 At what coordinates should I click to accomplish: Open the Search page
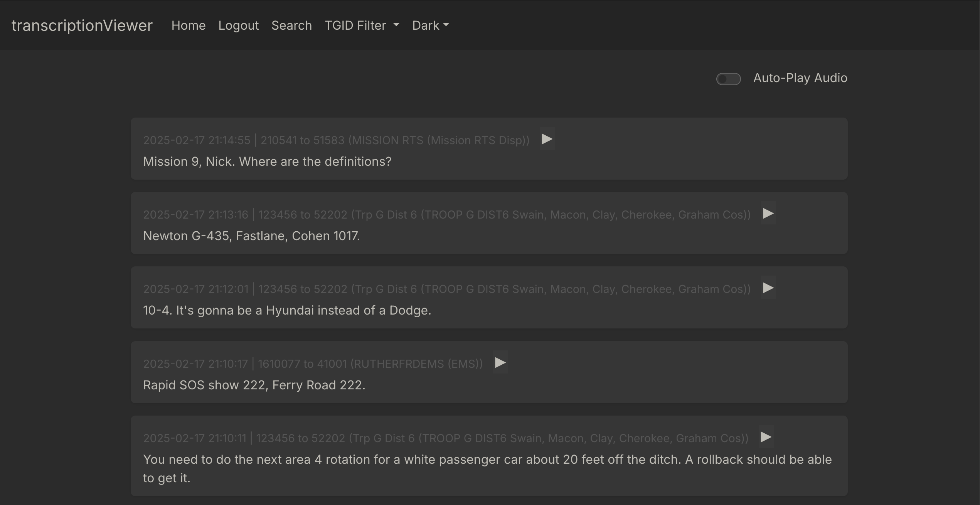pos(291,25)
